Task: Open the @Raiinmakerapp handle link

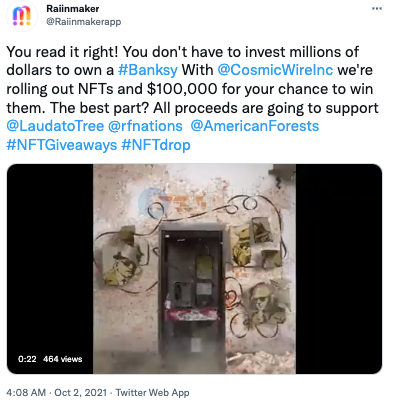Action: coord(84,22)
